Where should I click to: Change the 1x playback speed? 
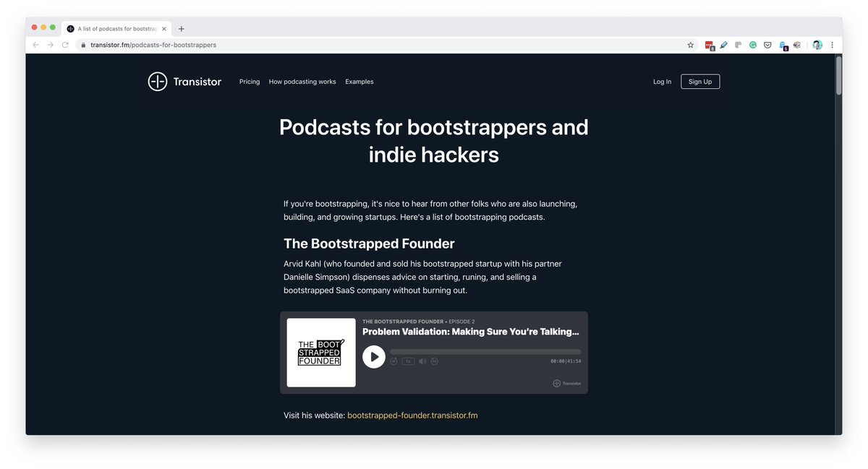[408, 361]
